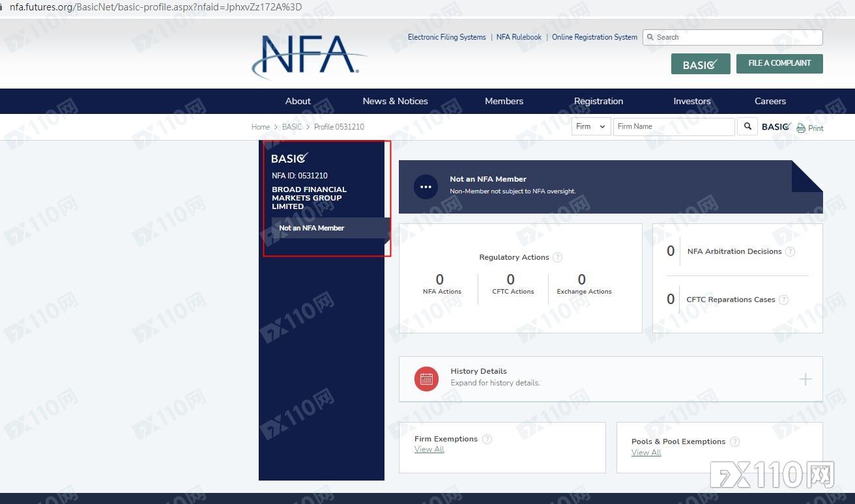Click the printer icon next to Print
The width and height of the screenshot is (855, 504).
point(801,128)
